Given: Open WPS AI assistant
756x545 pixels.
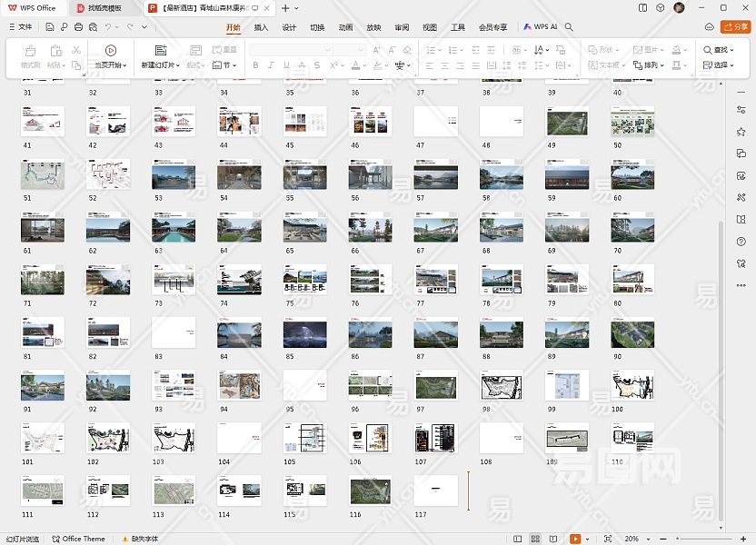Looking at the screenshot, I should [x=540, y=27].
